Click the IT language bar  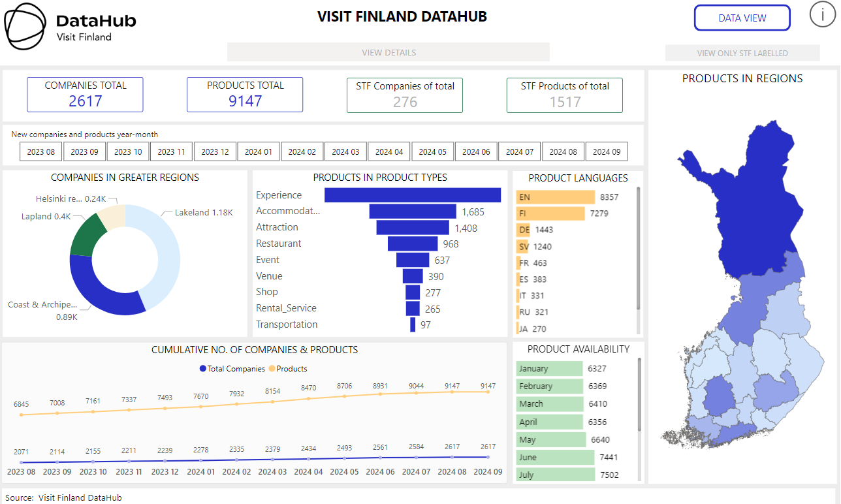pyautogui.click(x=518, y=296)
